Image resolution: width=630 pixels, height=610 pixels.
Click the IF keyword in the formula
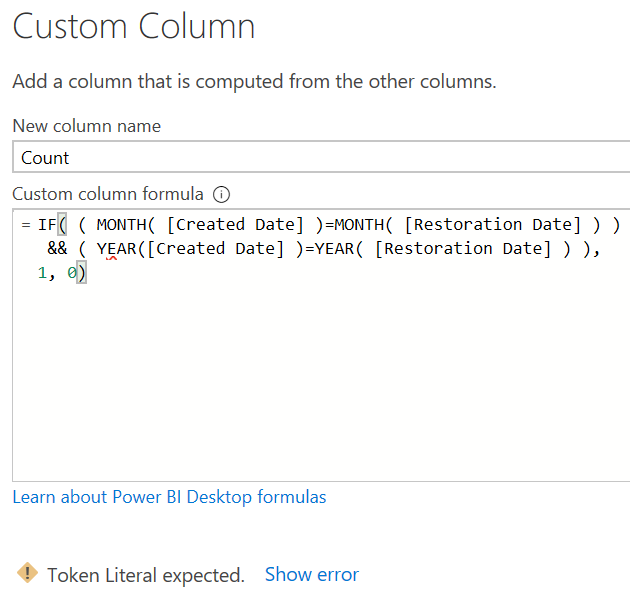[47, 225]
